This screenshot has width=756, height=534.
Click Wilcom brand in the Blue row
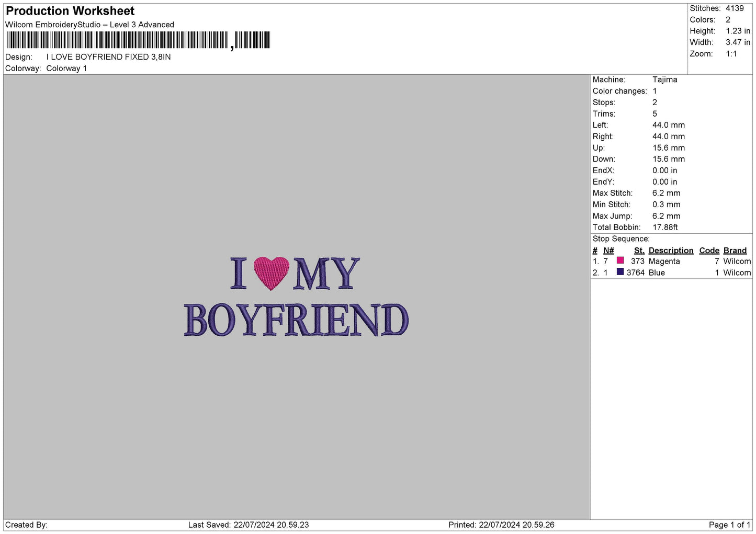tap(737, 273)
